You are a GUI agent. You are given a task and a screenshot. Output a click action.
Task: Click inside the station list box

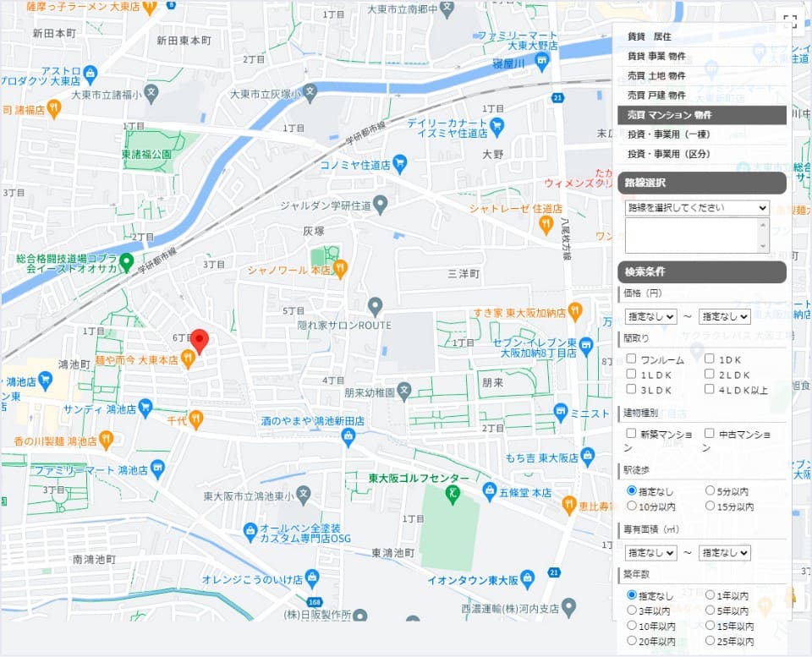691,236
